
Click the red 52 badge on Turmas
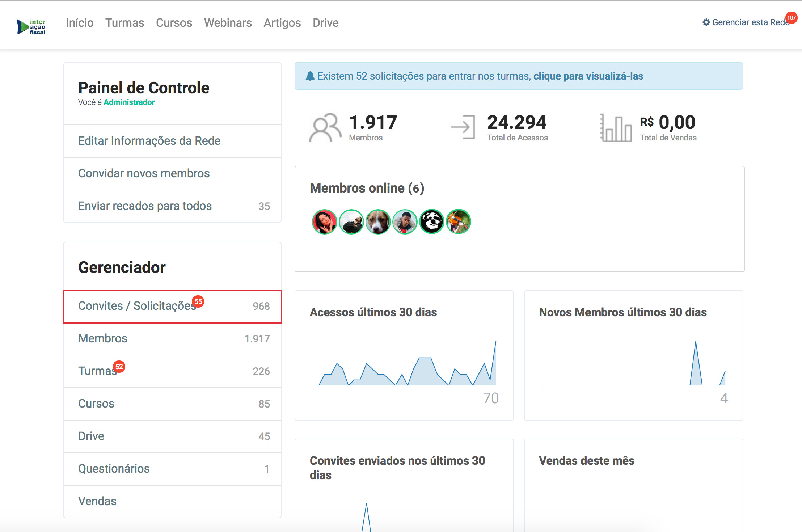pos(119,366)
